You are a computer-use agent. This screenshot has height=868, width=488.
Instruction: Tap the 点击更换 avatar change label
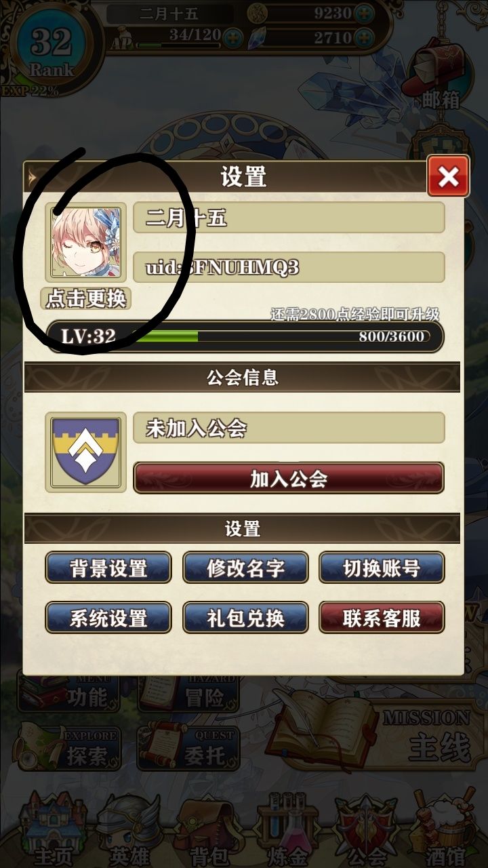click(86, 298)
